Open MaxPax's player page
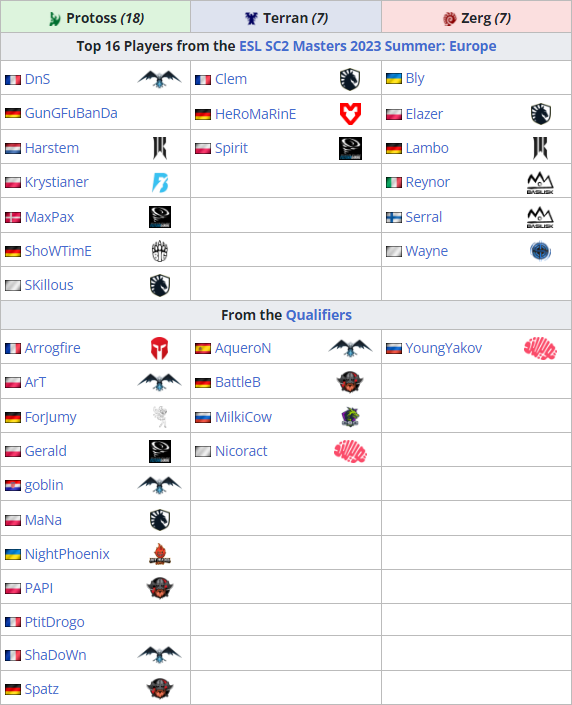The width and height of the screenshot is (572, 705). (49, 217)
